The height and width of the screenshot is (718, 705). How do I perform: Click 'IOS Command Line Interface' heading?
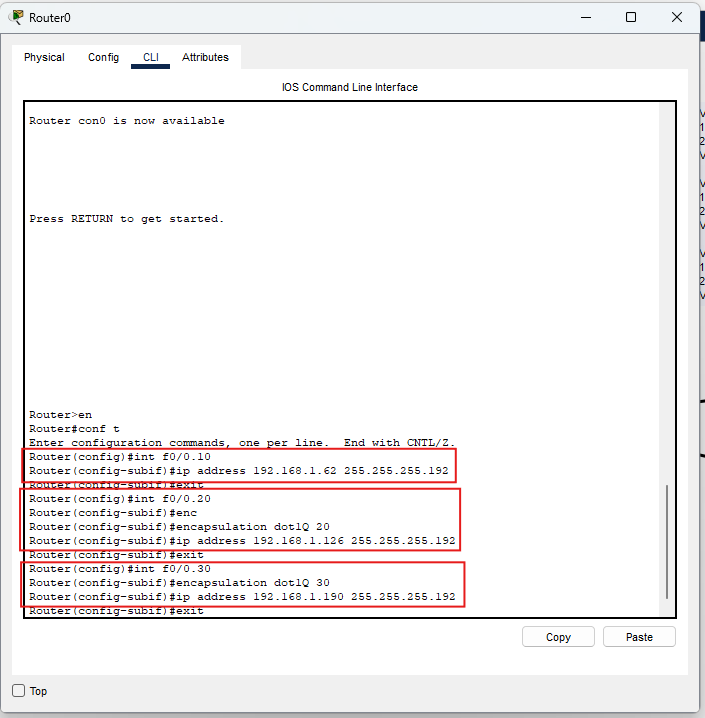point(350,87)
